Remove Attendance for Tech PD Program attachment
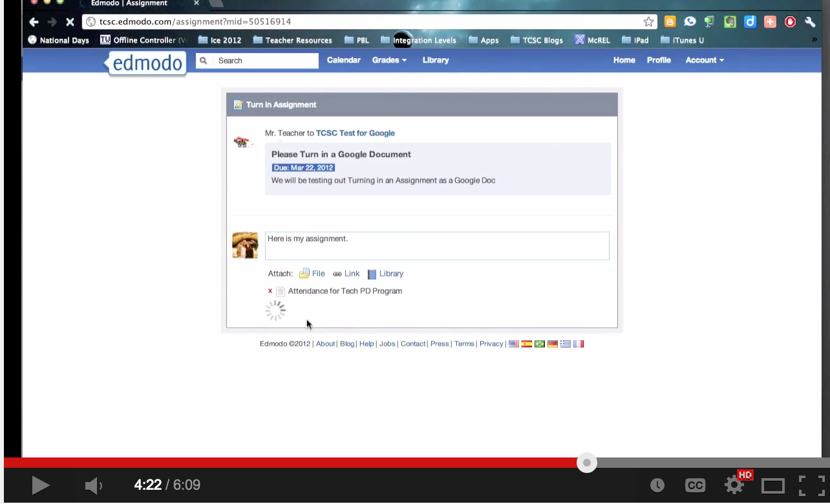830x504 pixels. point(270,291)
